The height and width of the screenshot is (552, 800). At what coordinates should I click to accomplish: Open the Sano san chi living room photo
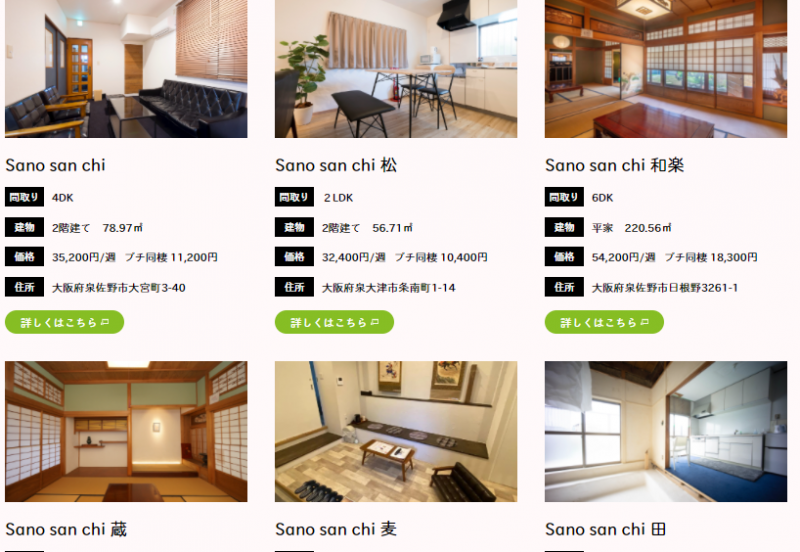(x=126, y=68)
